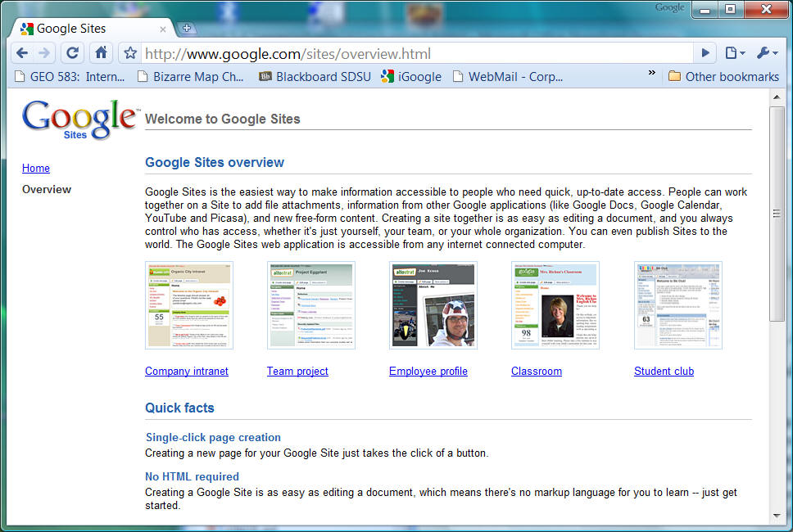This screenshot has height=532, width=793.
Task: Click the Google Sites overview heading
Action: point(215,162)
